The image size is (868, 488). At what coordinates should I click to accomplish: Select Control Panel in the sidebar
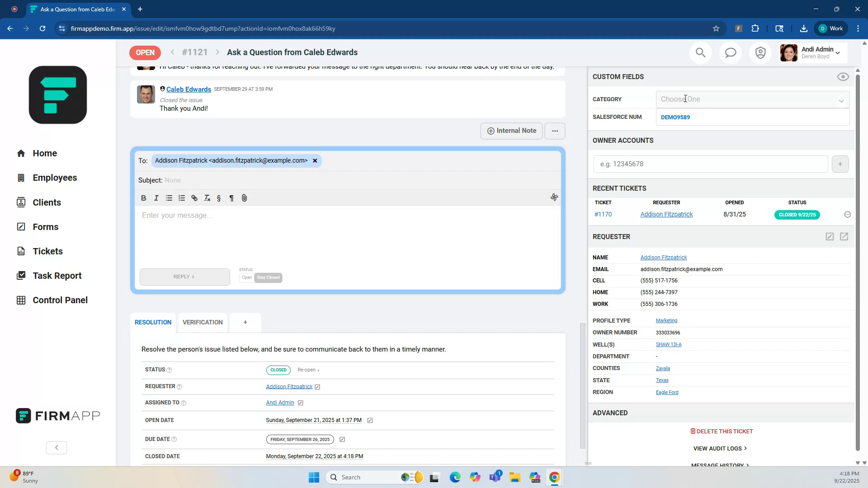(60, 300)
